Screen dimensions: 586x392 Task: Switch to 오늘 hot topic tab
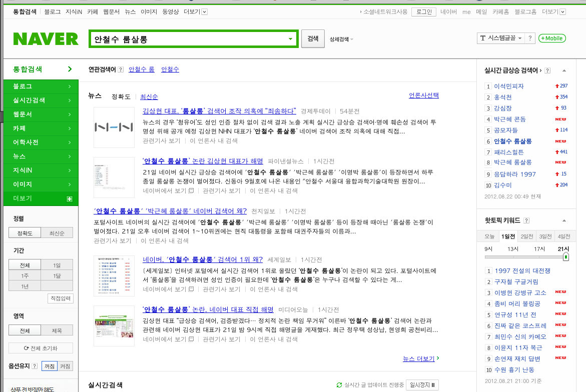(489, 236)
